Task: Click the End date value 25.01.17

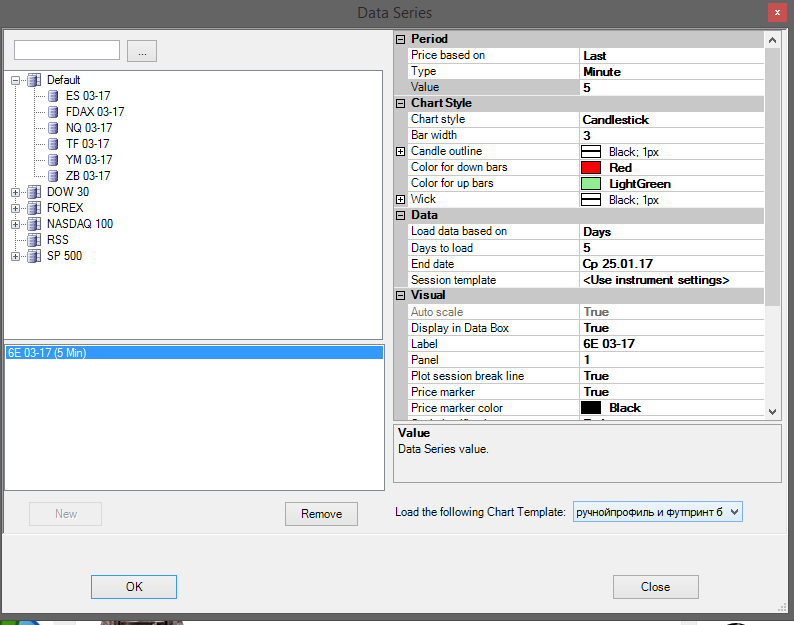Action: coord(671,264)
